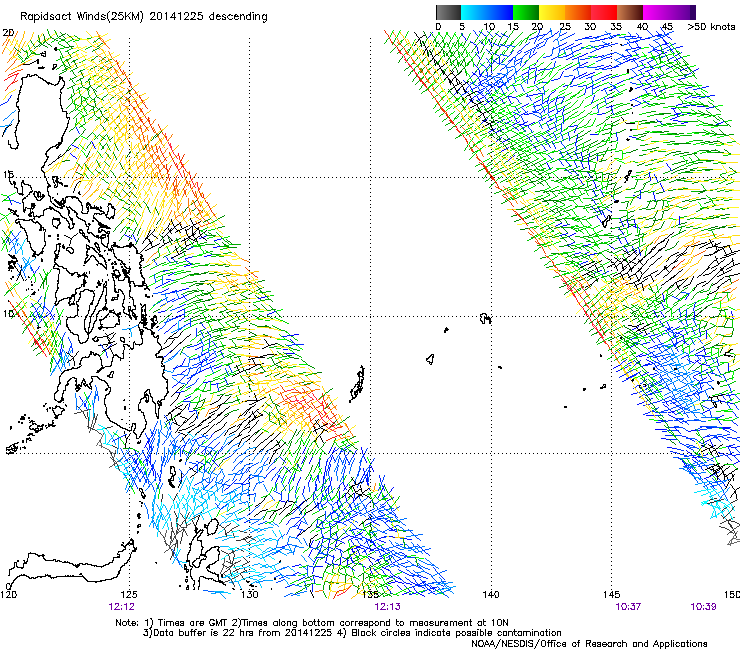Image resolution: width=740 pixels, height=650 pixels.
Task: Click the '30' color scale label
Action: [x=590, y=27]
